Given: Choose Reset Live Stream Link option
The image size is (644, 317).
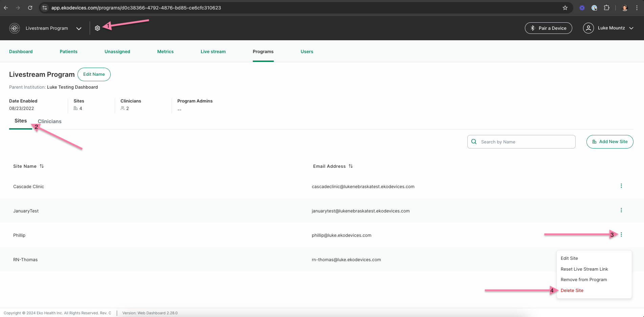Looking at the screenshot, I should [584, 269].
